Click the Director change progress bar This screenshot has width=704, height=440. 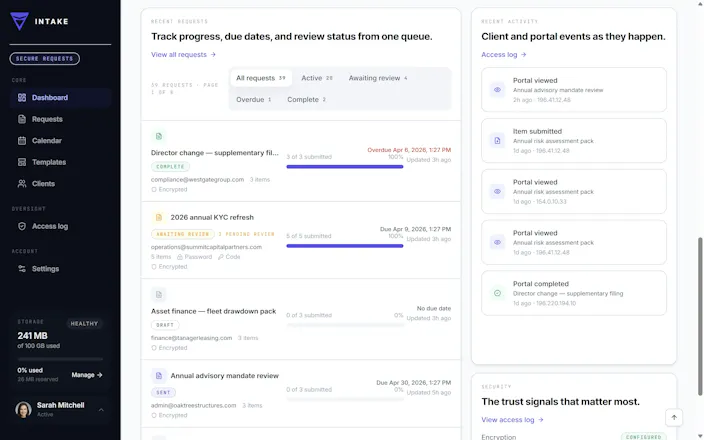[345, 167]
